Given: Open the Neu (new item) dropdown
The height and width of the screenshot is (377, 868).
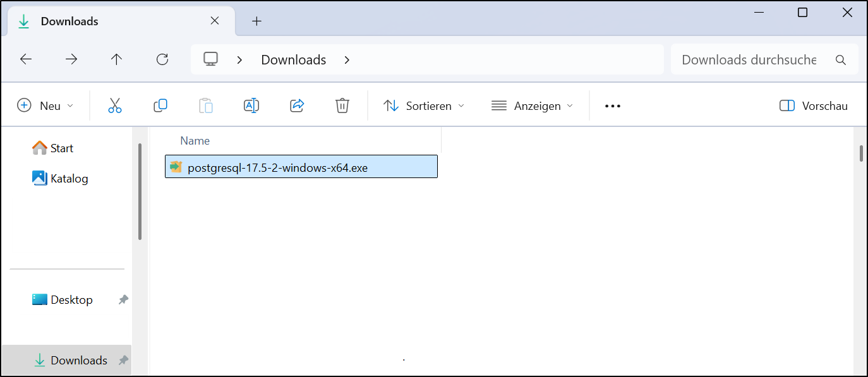Looking at the screenshot, I should tap(45, 105).
